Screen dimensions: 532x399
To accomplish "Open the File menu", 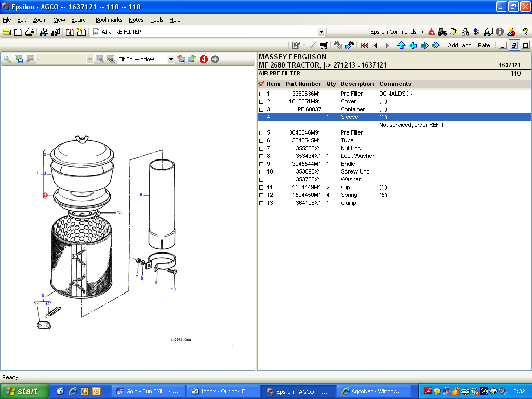I will point(7,20).
